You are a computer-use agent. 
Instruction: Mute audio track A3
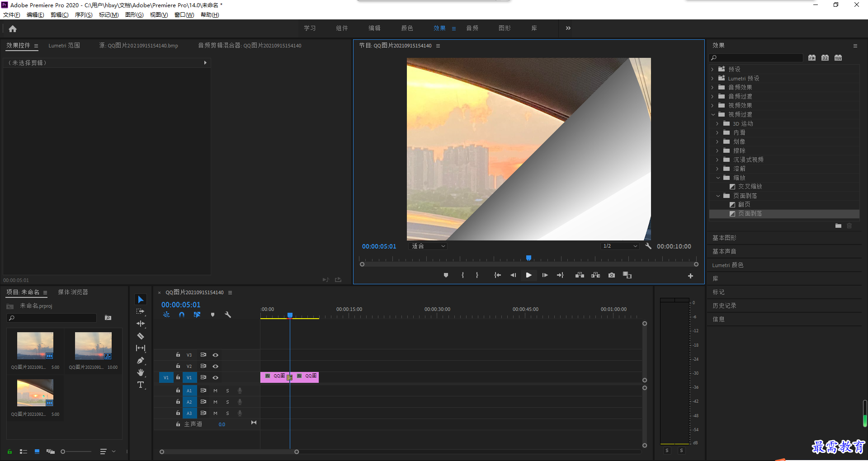(x=215, y=413)
